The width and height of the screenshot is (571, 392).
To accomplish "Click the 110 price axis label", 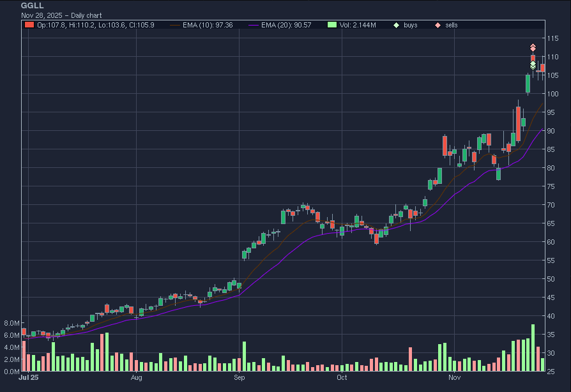I will pyautogui.click(x=552, y=57).
